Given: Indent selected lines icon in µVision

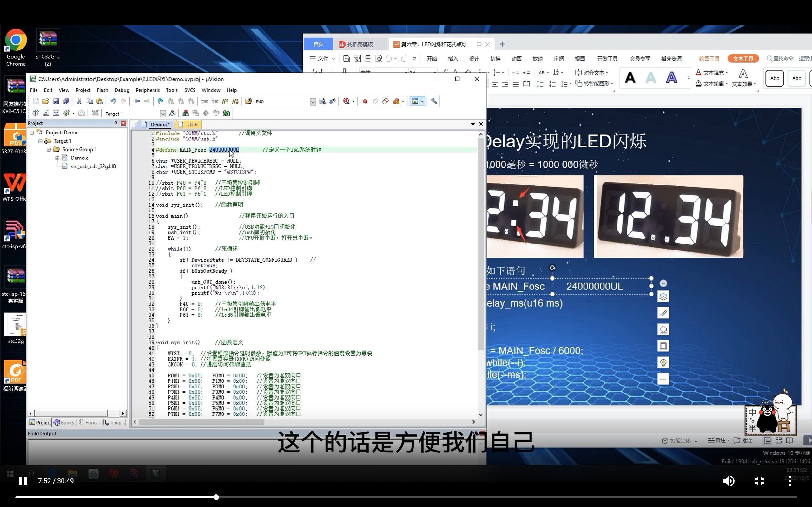Looking at the screenshot, I should [205, 101].
